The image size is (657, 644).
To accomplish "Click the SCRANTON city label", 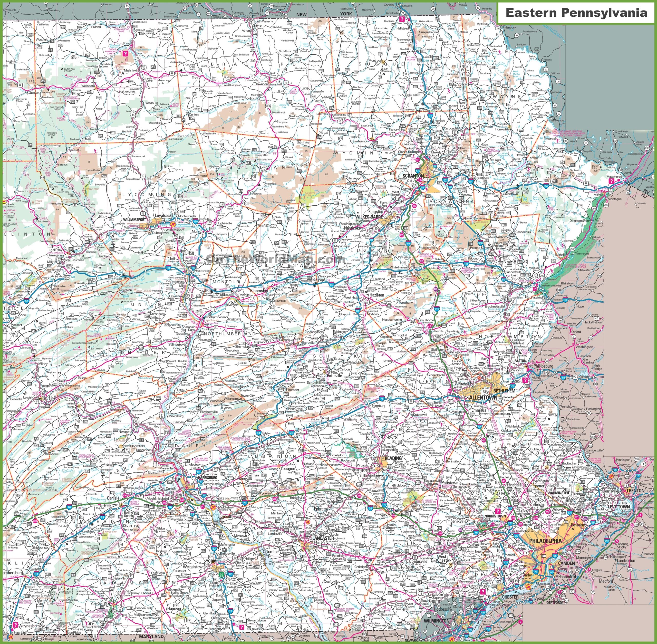I will [x=413, y=176].
